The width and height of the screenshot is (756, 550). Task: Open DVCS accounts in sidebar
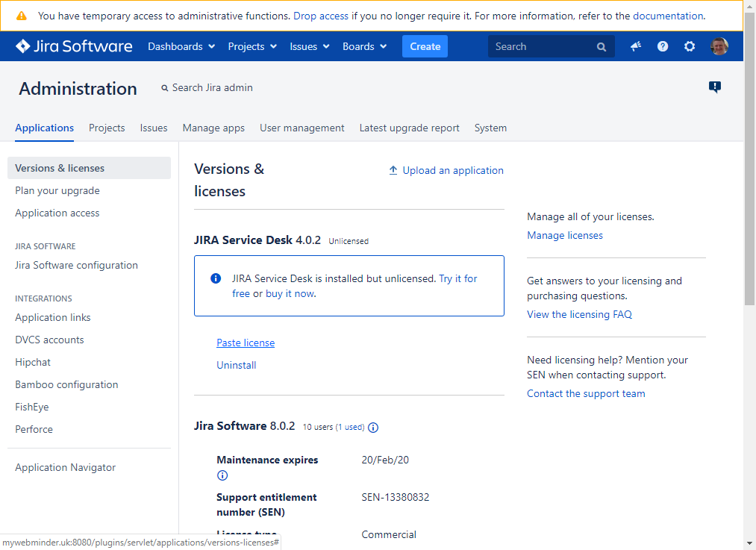(x=49, y=340)
